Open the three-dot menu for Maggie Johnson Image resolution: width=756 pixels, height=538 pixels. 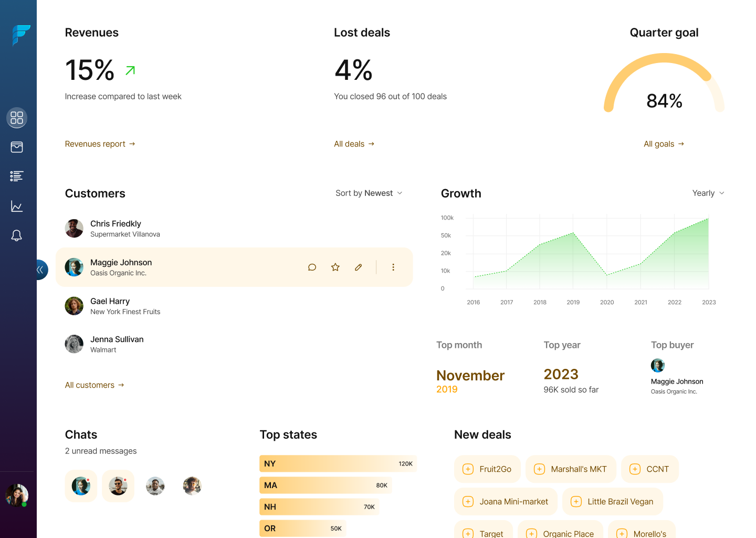393,267
